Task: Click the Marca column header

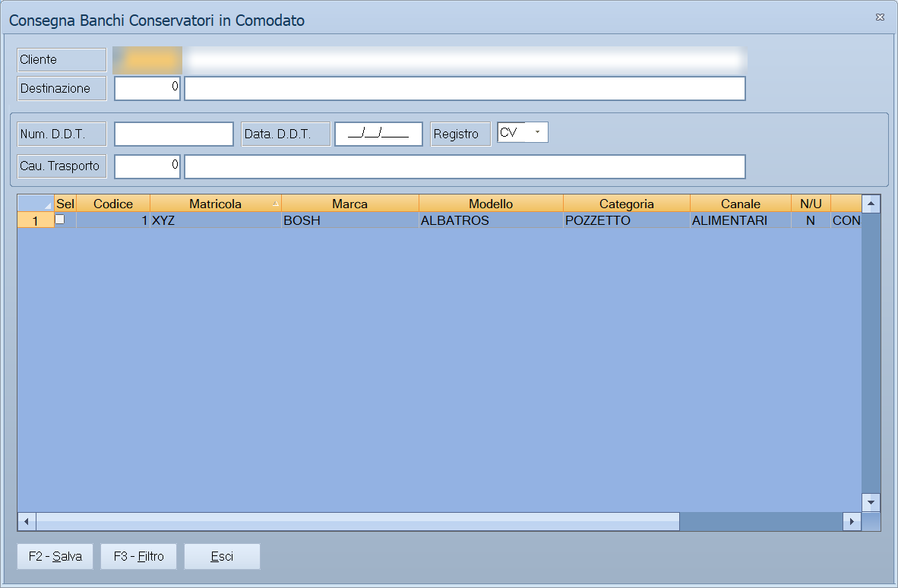Action: tap(350, 204)
